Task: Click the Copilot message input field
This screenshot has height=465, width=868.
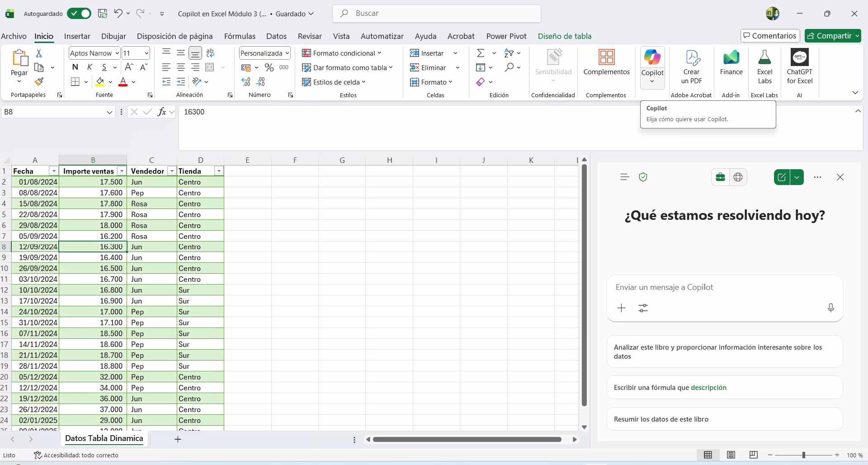Action: (725, 287)
